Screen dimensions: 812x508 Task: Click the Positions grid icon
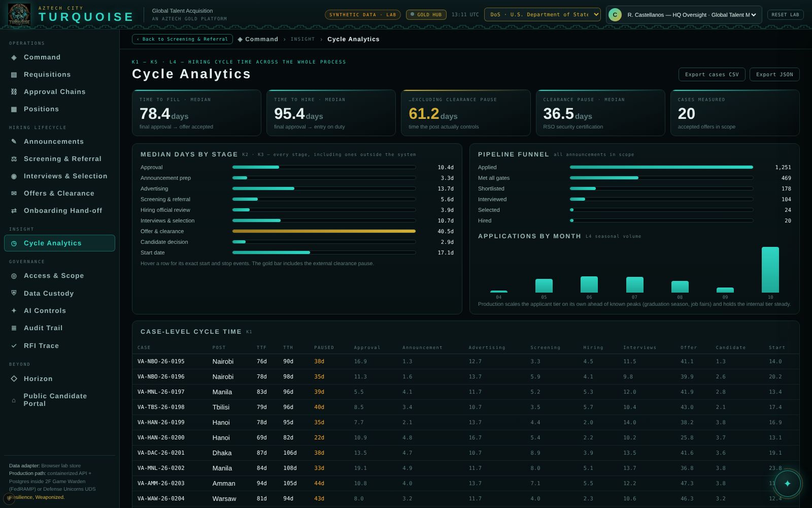[x=14, y=109]
